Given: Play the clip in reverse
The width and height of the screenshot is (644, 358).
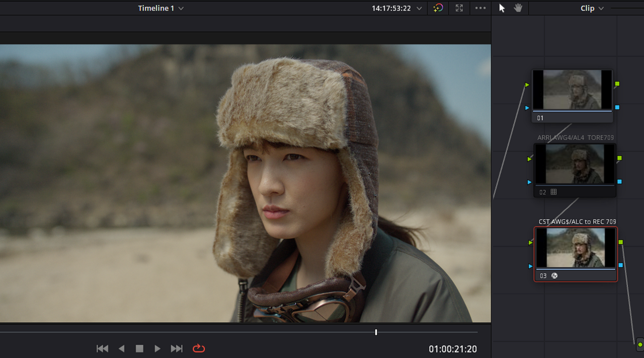Looking at the screenshot, I should (121, 348).
